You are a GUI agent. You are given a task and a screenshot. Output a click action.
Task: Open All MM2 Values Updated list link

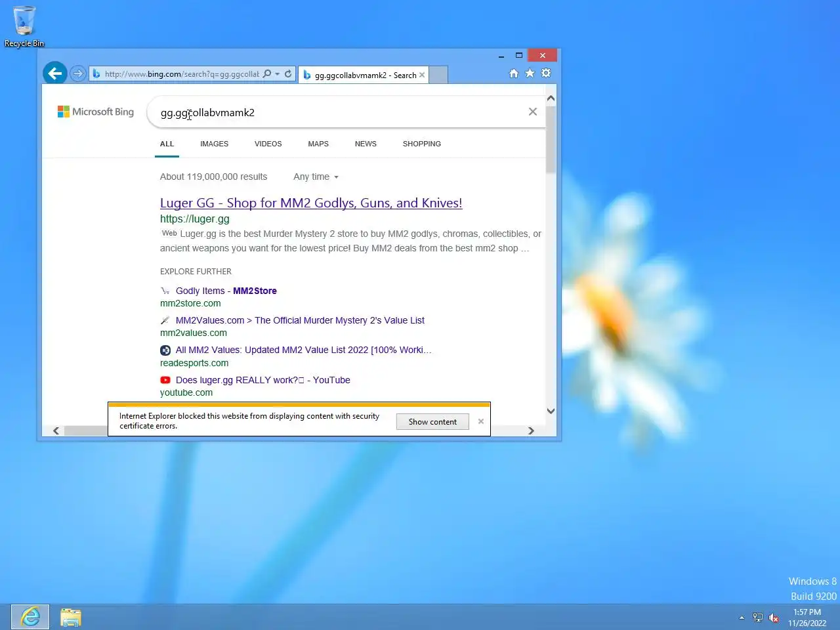304,350
